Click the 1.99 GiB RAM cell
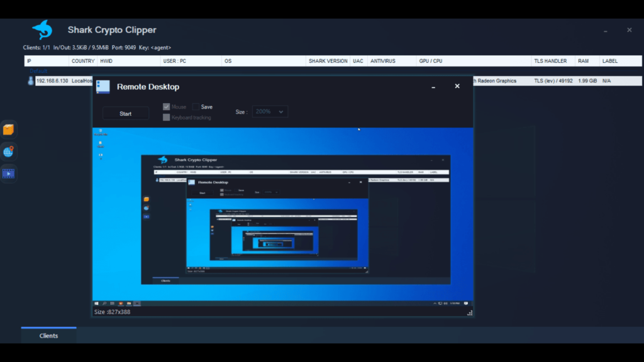 tap(587, 81)
